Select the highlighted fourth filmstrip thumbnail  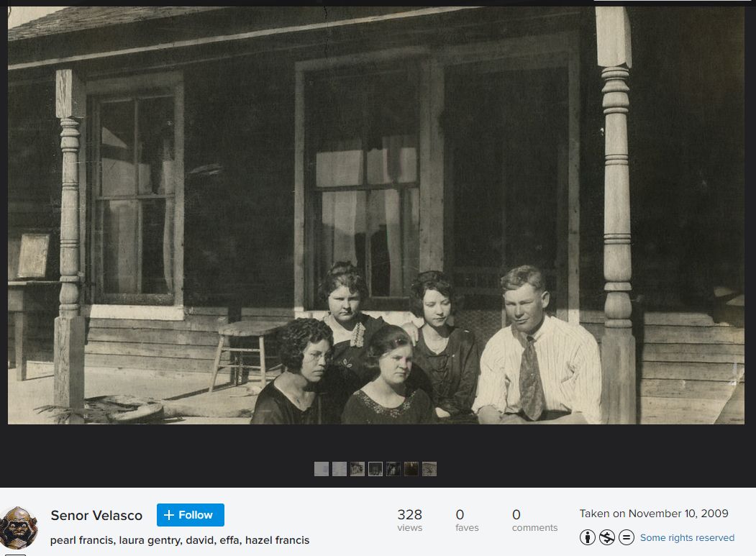375,469
